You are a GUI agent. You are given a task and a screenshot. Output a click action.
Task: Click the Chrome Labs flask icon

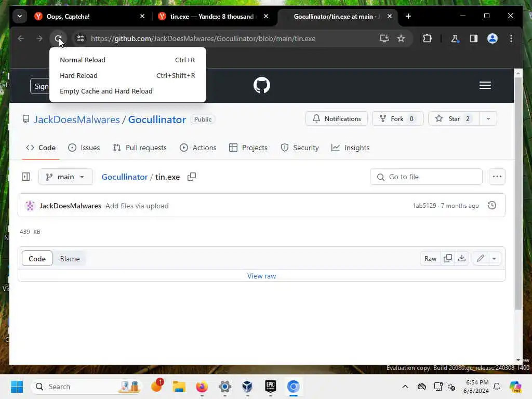pos(455,38)
